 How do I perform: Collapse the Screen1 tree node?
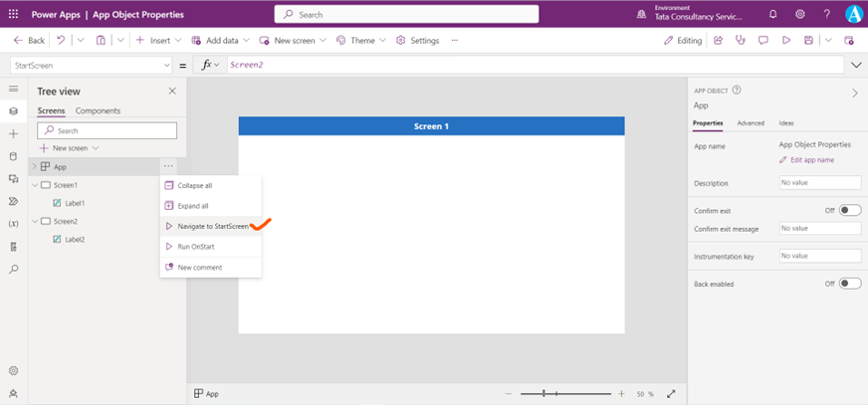click(x=35, y=185)
